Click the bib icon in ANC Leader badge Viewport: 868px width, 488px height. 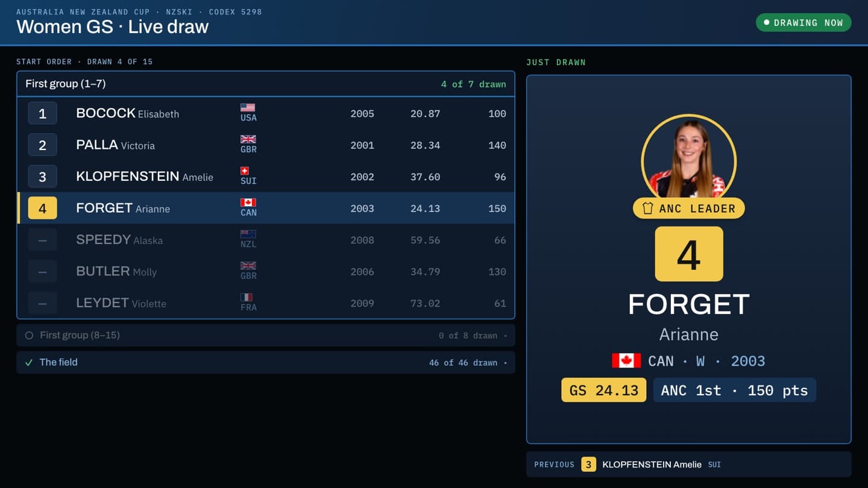[648, 208]
